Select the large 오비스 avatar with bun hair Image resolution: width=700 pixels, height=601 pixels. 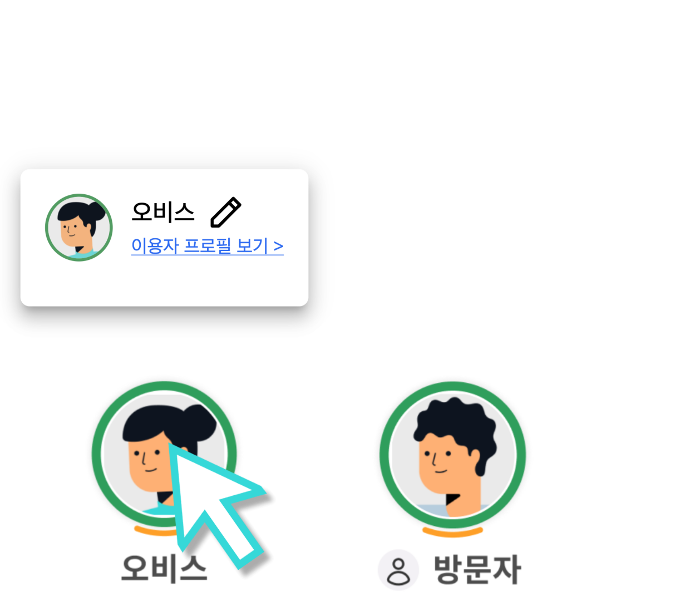[164, 454]
